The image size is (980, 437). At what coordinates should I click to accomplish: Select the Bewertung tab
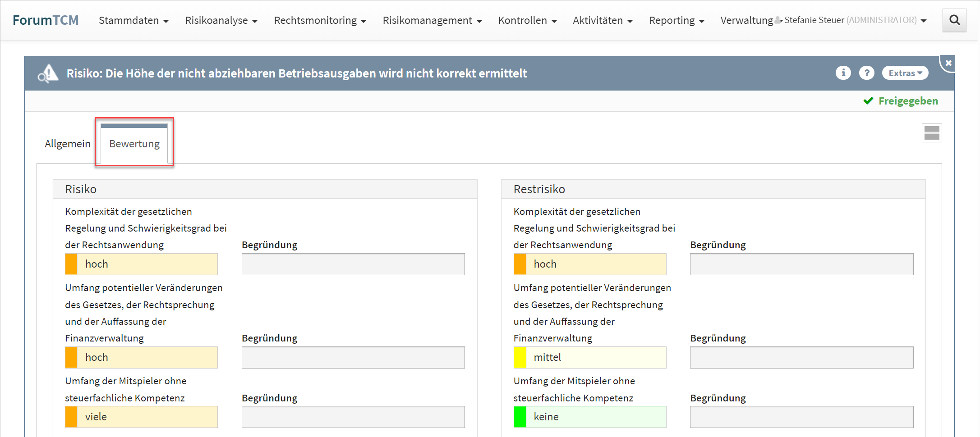click(x=134, y=144)
